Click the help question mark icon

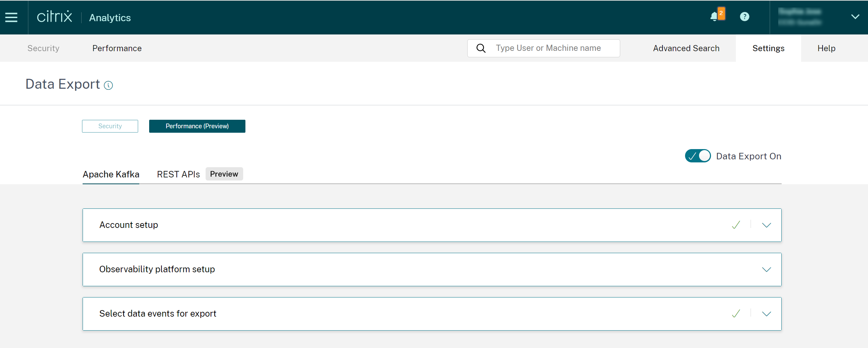tap(744, 17)
